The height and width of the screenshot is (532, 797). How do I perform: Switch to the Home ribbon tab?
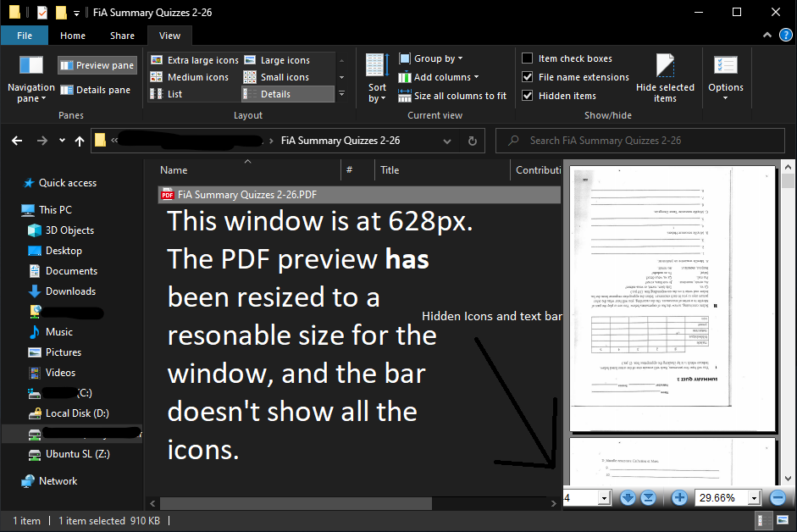tap(72, 36)
